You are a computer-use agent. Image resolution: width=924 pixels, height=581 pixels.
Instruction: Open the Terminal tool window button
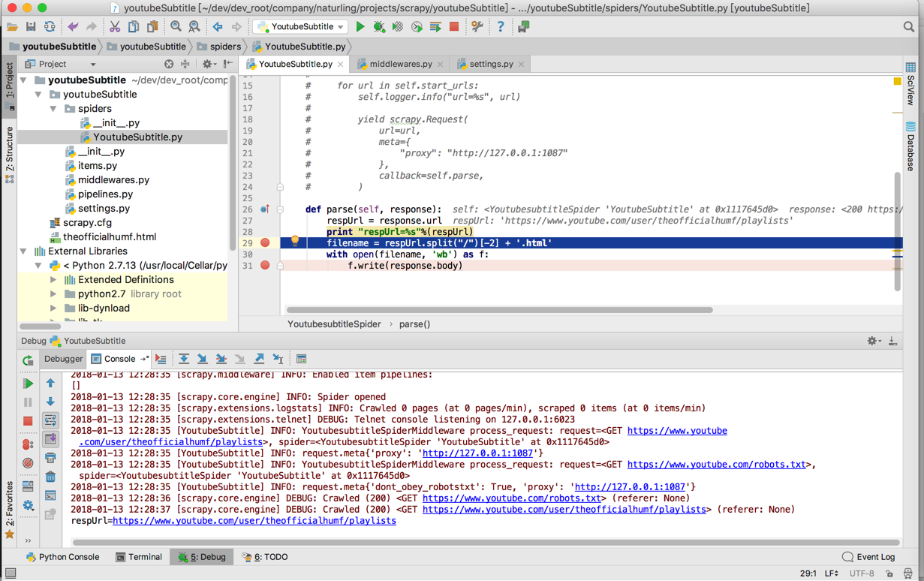click(x=139, y=557)
